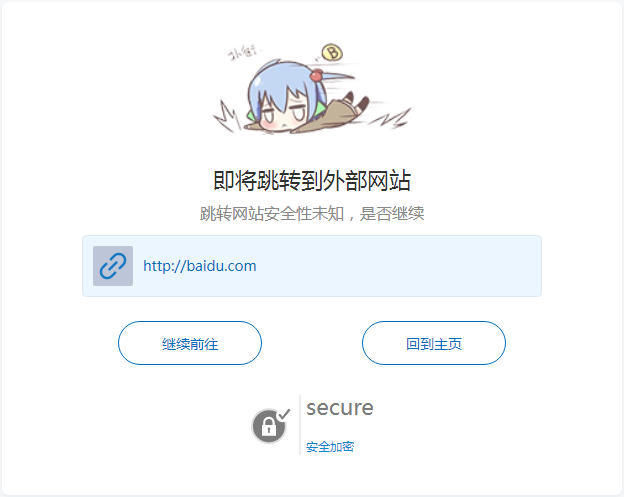Click the fallen blue-haired cartoon girl's face

coord(284,113)
